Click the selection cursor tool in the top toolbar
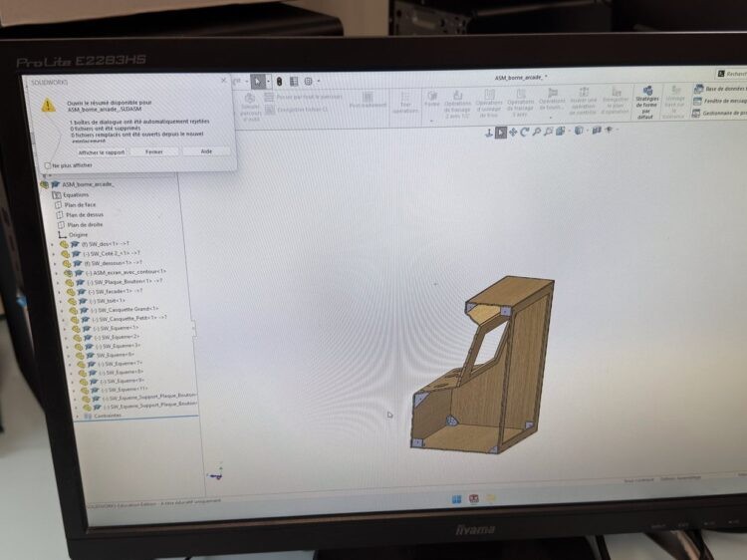The image size is (747, 560). [x=257, y=81]
